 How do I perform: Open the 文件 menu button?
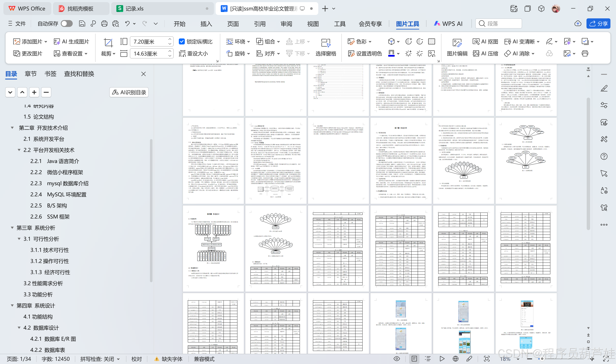17,23
